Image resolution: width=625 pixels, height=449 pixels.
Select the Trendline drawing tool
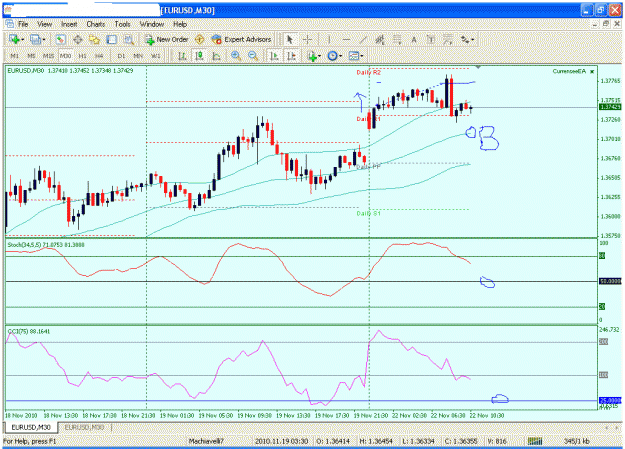(363, 39)
